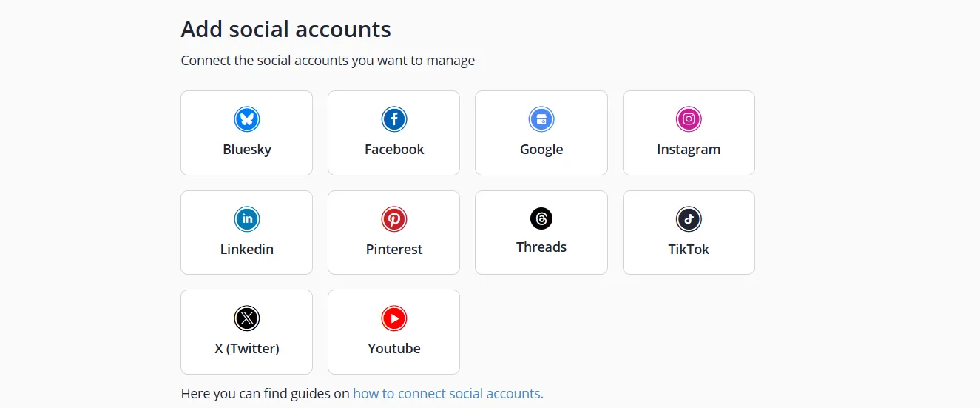Click the Threads logo icon
The width and height of the screenshot is (980, 408).
tap(541, 218)
